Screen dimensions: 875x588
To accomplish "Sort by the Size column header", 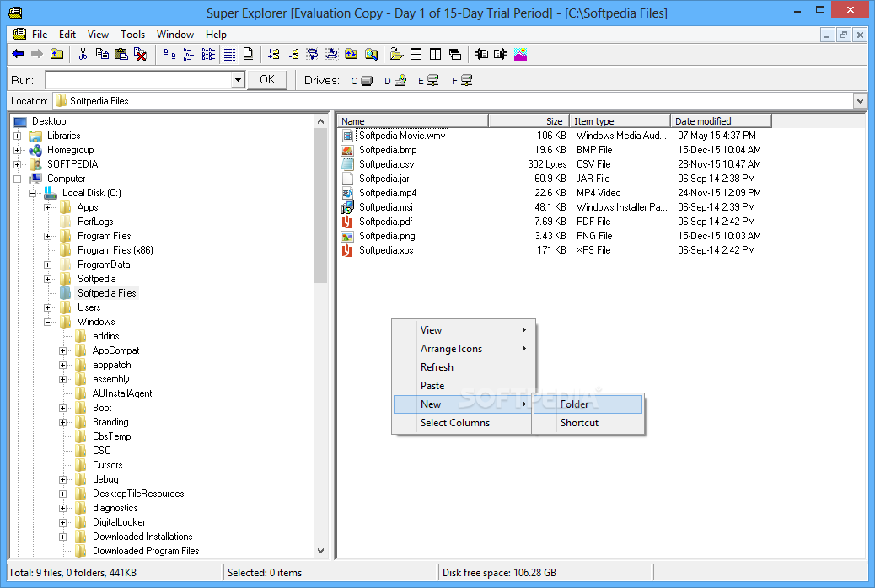I will 529,121.
